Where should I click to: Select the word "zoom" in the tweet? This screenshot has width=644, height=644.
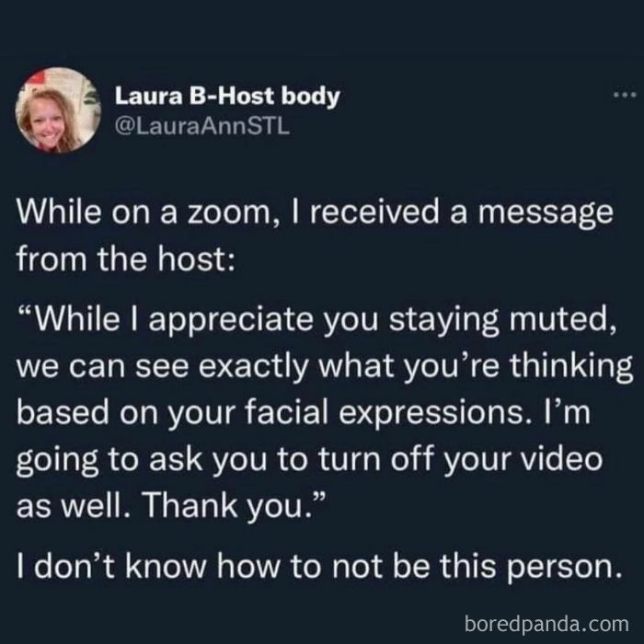point(228,214)
